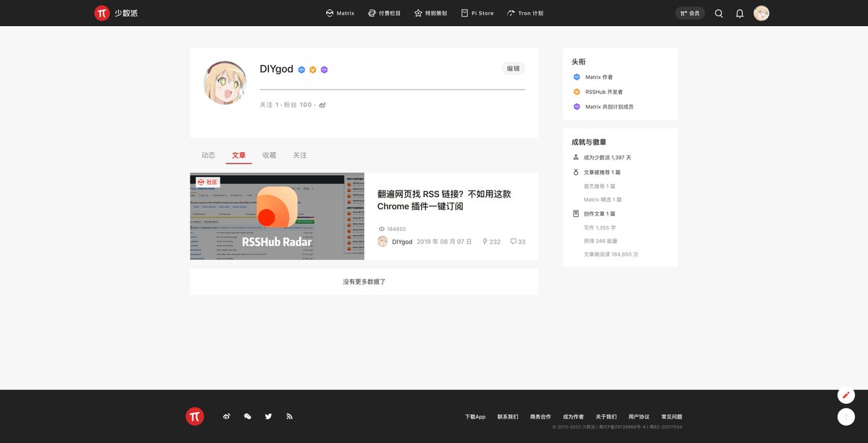This screenshot has width=868, height=443.
Task: Switch to the 关注 tab
Action: [x=299, y=156]
